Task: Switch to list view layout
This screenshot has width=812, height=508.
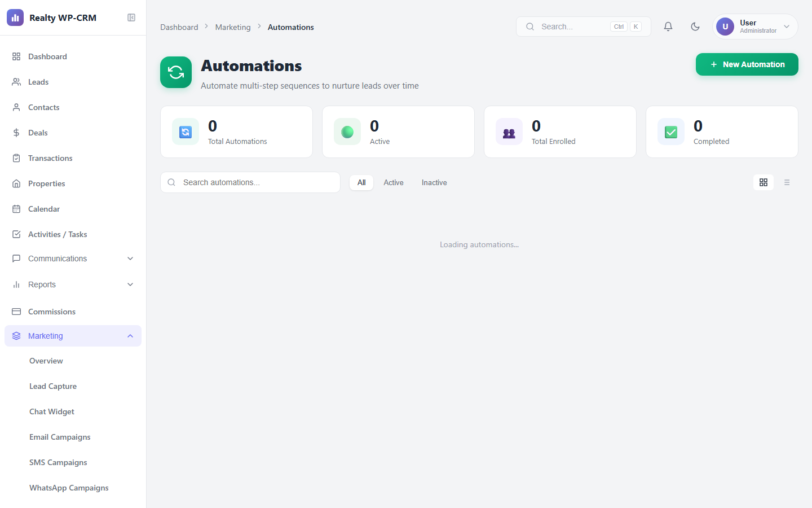Action: [787, 182]
